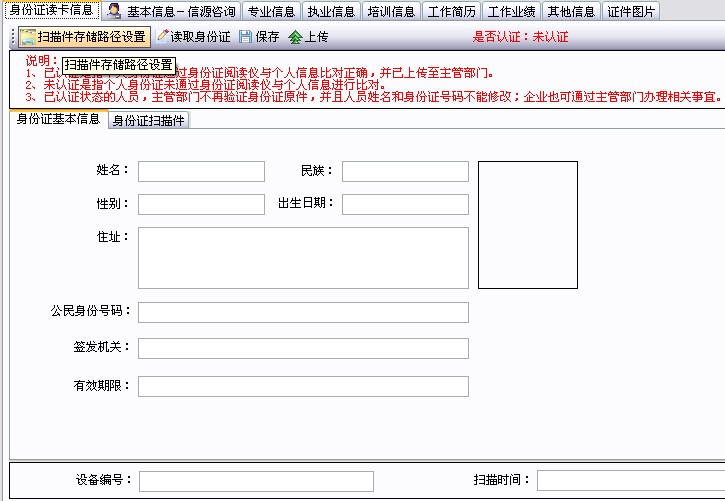
Task: Click the ID photo placeholder box
Action: coord(527,225)
